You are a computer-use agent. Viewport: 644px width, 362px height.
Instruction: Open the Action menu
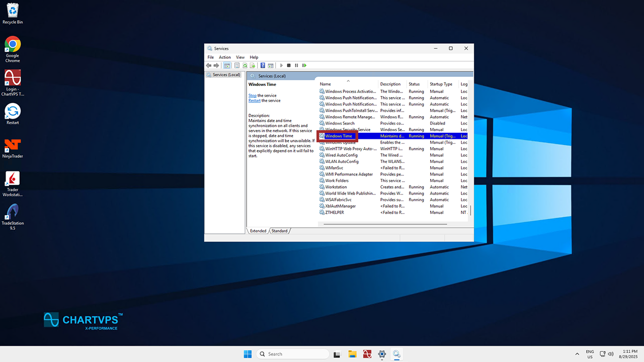[224, 57]
